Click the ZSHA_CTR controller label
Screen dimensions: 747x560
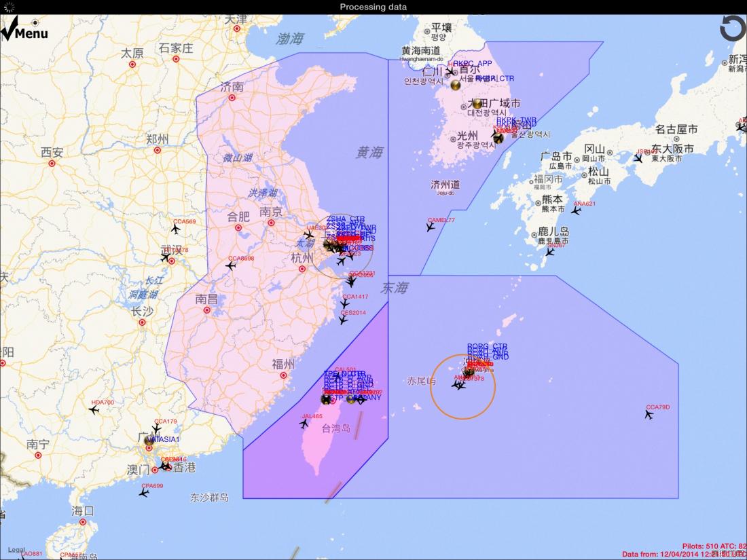tap(346, 219)
